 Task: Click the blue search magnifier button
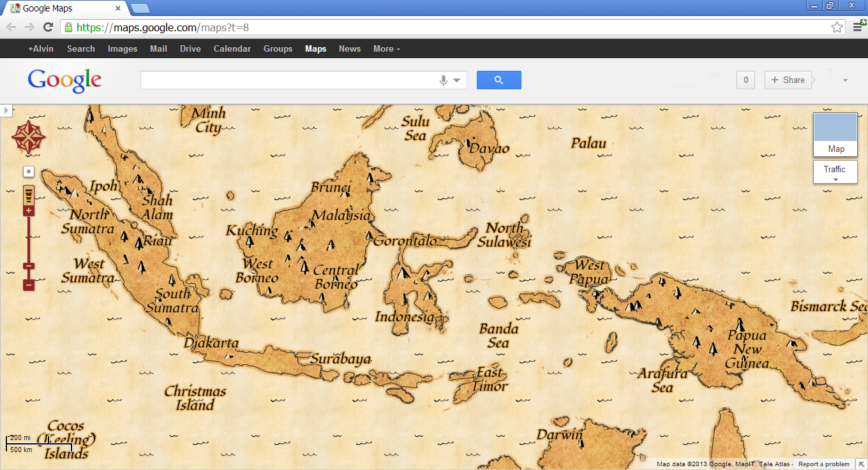click(499, 80)
